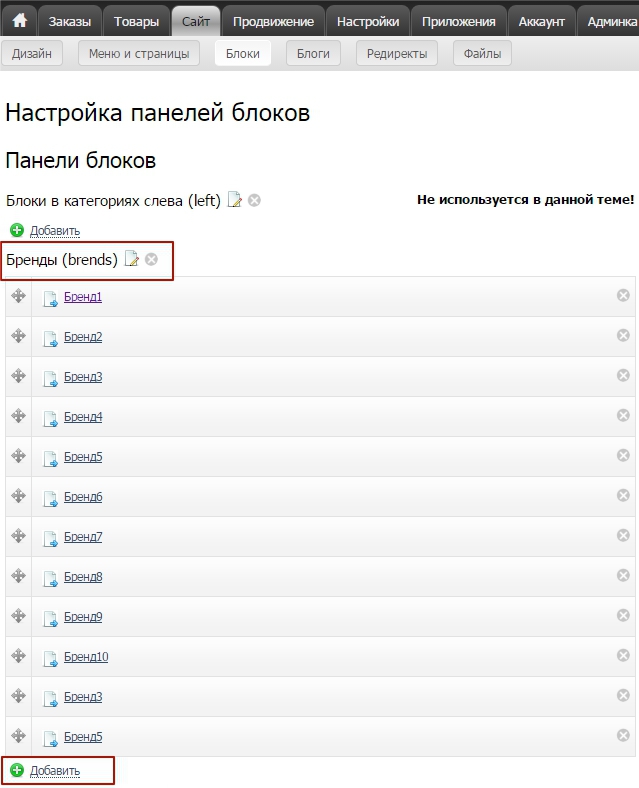Remove block Бренд10 with its delete icon
639x788 pixels.
(x=623, y=655)
